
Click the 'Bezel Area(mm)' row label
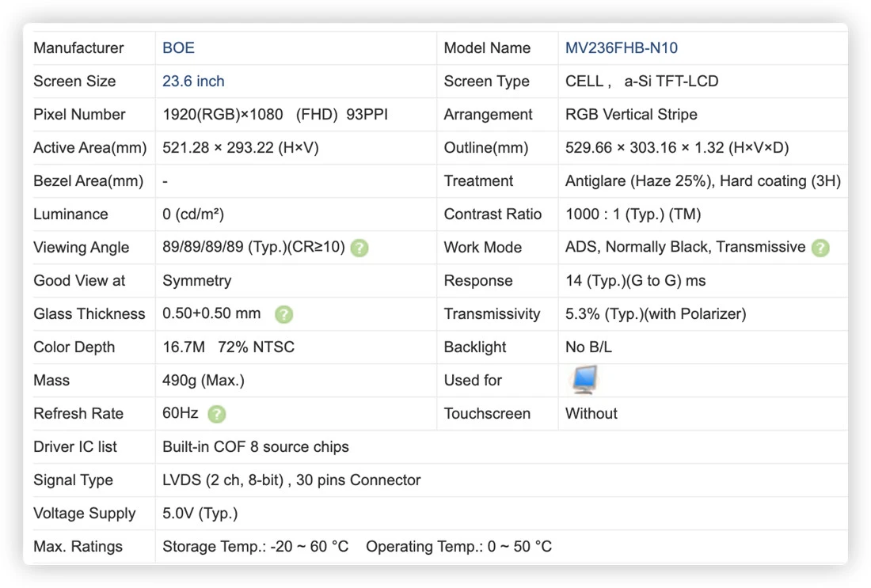coord(89,181)
